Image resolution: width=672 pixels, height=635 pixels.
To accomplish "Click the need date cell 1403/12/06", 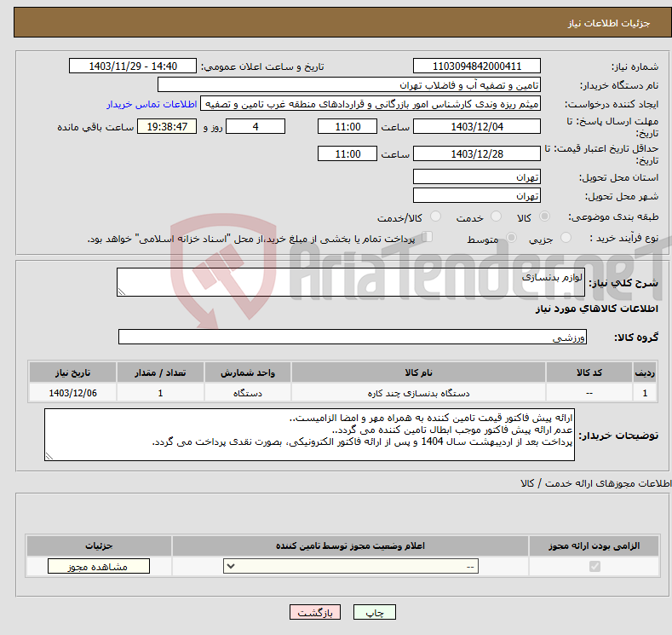I will click(73, 393).
